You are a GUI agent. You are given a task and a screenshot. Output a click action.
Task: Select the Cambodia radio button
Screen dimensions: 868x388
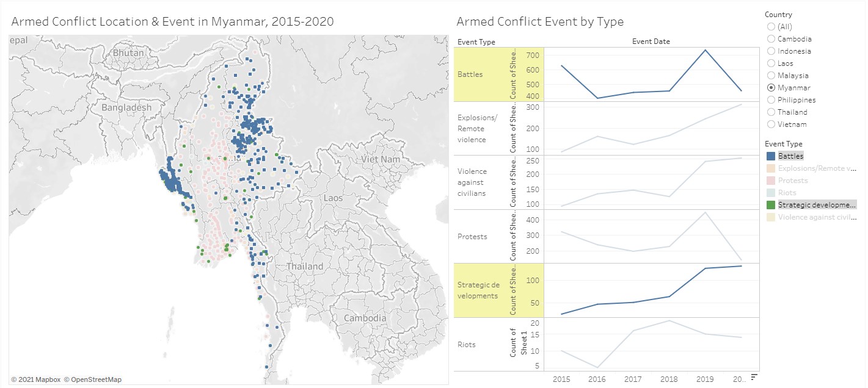(x=771, y=38)
